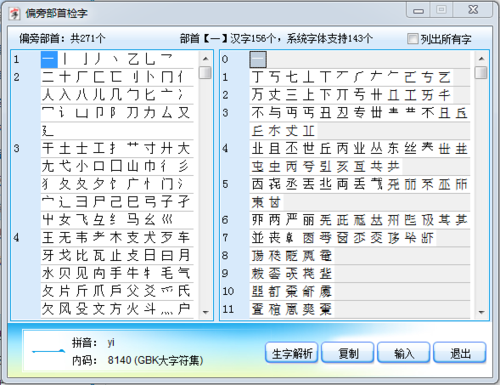Select the 干 radical in the radical list
Screen dimensions: 500x385
pyautogui.click(x=48, y=148)
